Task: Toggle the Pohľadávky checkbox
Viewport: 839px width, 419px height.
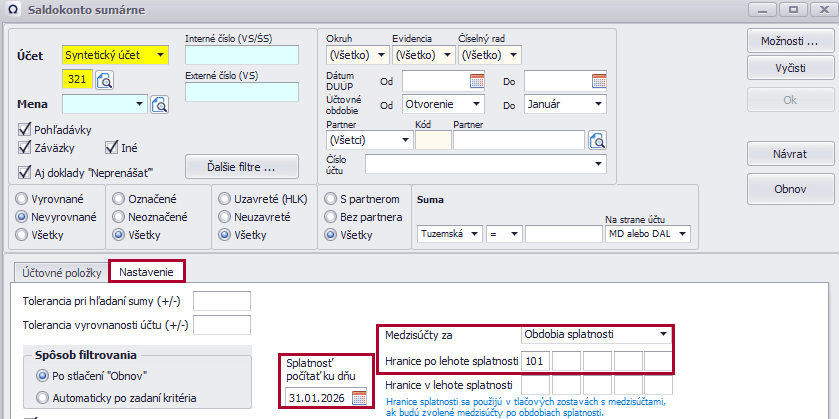Action: pos(25,129)
